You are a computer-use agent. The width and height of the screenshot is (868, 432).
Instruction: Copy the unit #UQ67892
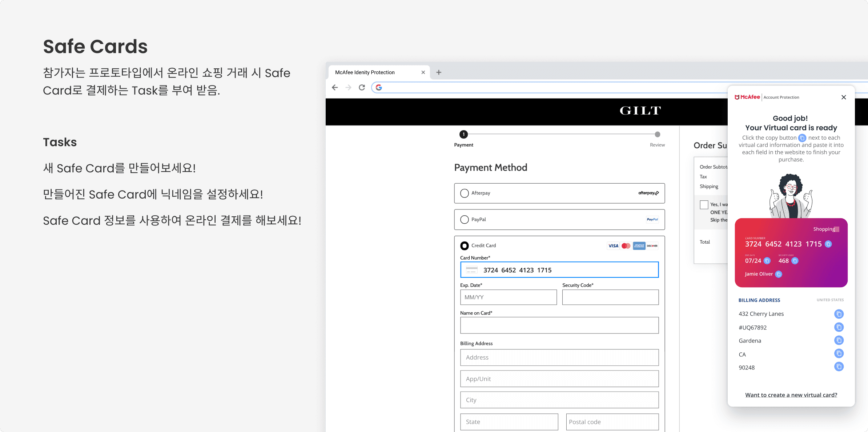pos(839,327)
